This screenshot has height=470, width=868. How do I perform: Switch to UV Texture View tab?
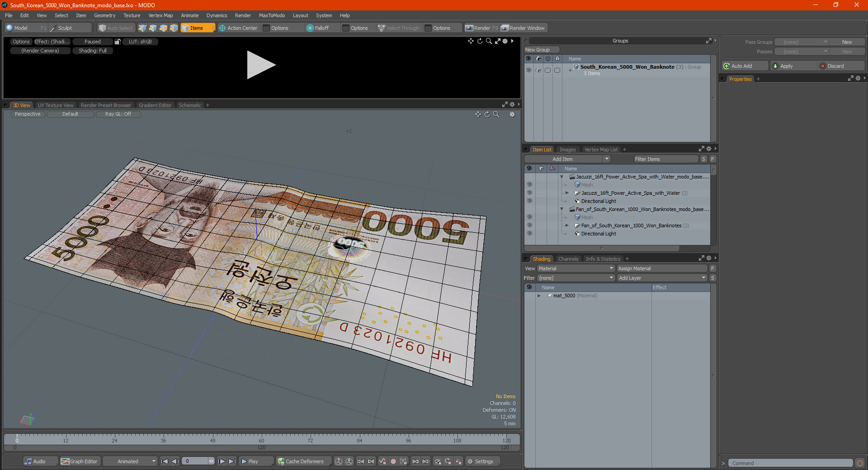[56, 105]
